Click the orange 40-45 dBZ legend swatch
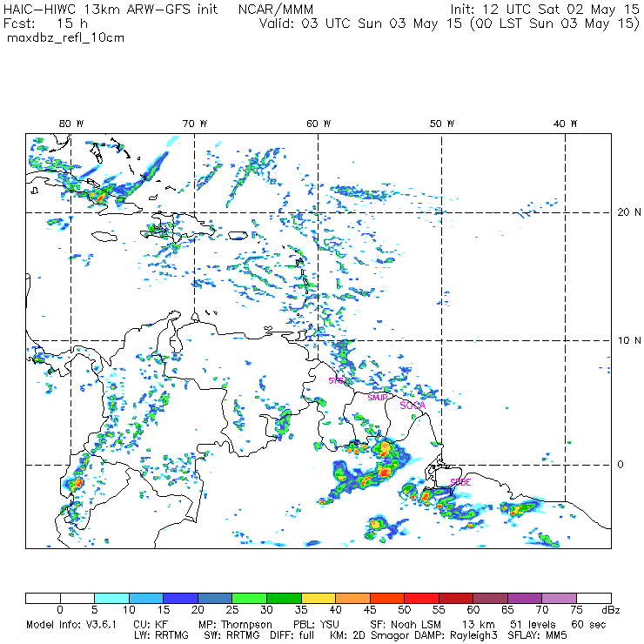This screenshot has height=644, width=644. click(x=352, y=598)
